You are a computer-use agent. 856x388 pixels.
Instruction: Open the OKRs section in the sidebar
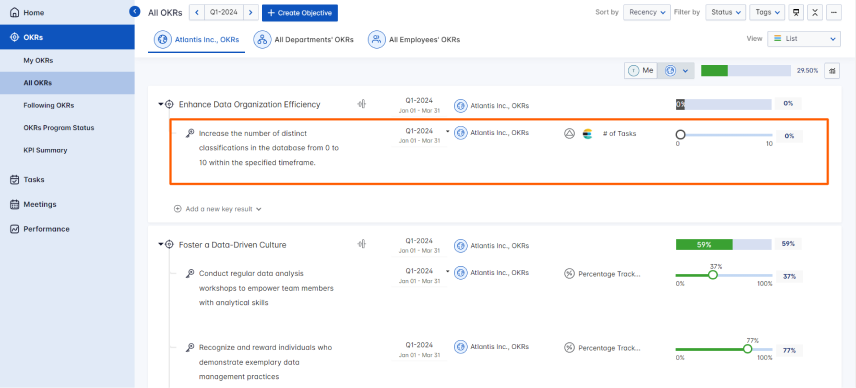[67, 37]
